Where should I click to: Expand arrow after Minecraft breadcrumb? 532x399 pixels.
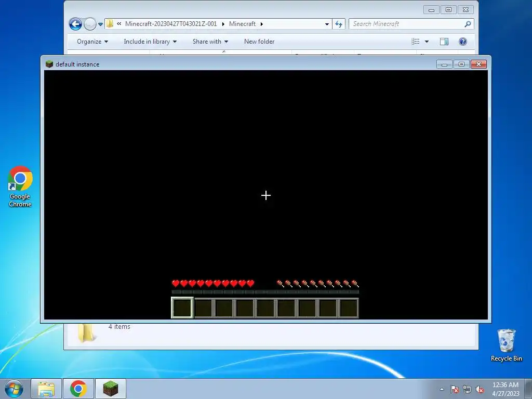tap(262, 24)
